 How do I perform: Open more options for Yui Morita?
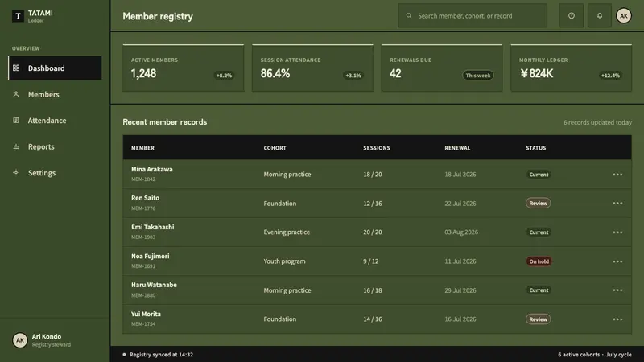pos(617,319)
